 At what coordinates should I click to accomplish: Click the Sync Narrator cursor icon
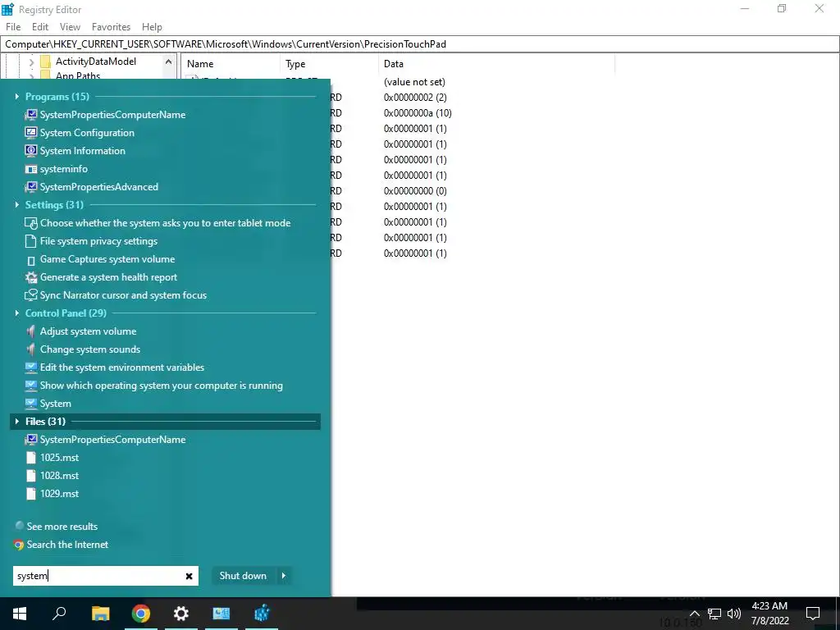pyautogui.click(x=31, y=295)
